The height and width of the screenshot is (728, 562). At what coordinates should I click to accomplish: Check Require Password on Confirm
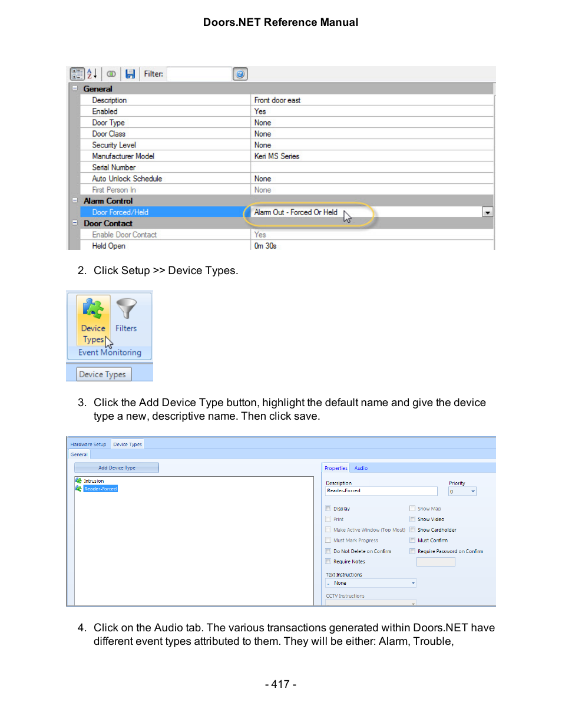click(x=412, y=551)
